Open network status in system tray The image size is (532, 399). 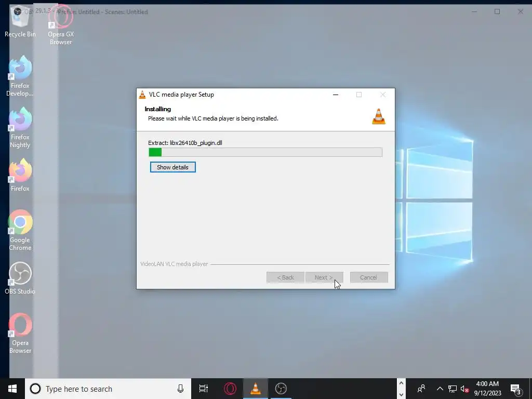pos(453,389)
